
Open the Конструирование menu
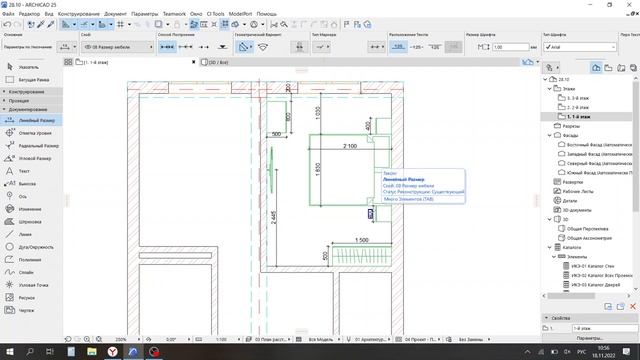pyautogui.click(x=78, y=14)
